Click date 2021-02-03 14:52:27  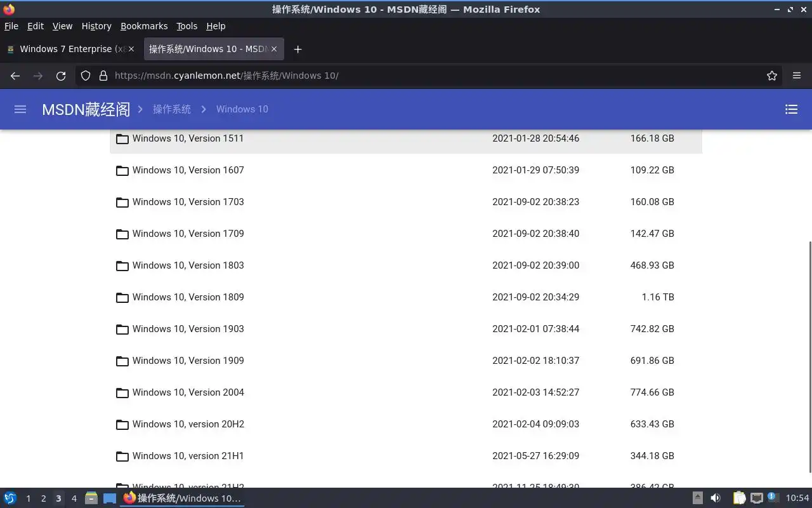535,392
